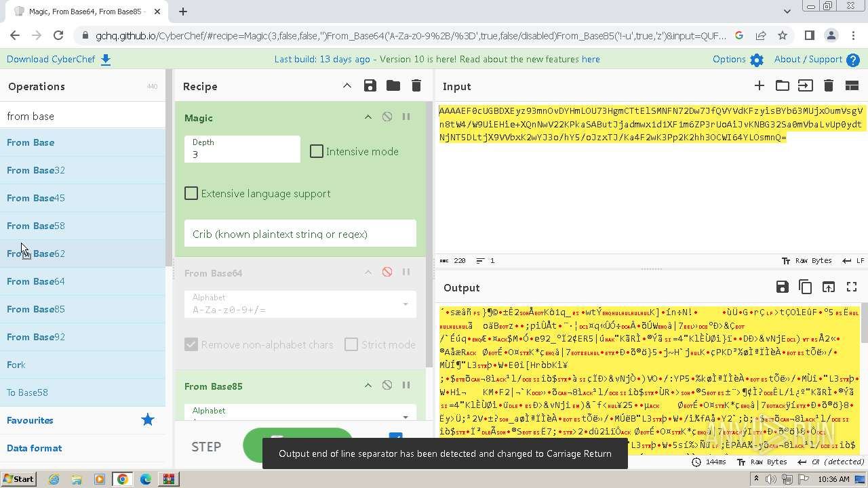Select From Base64 in operations list
This screenshot has height=488, width=868.
click(83, 281)
